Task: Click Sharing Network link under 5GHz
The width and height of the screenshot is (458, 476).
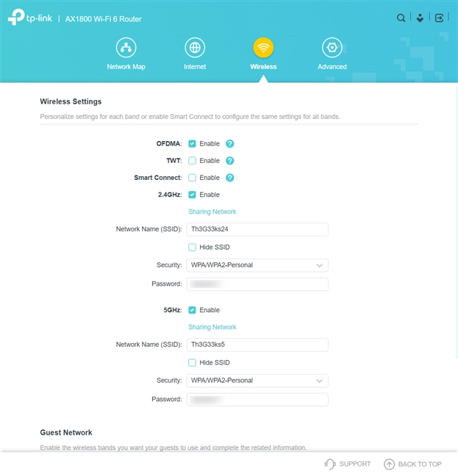Action: tap(212, 327)
